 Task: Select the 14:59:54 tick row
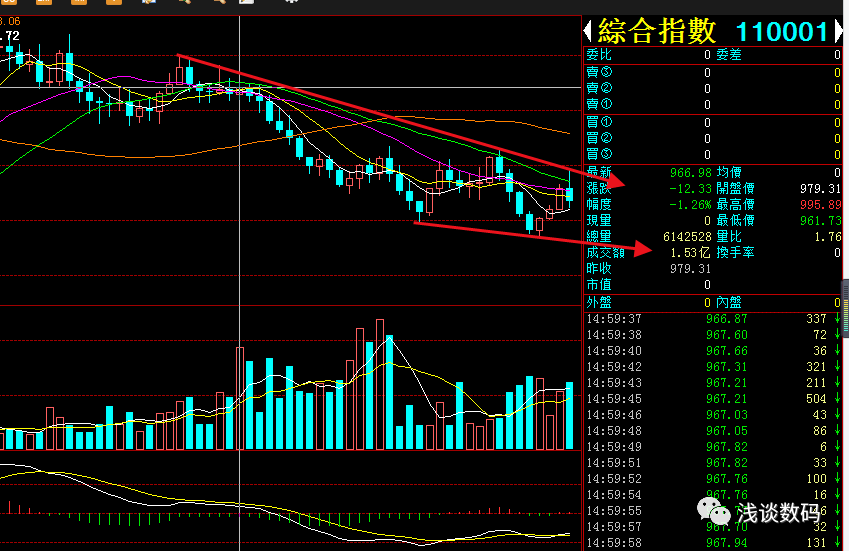[713, 495]
